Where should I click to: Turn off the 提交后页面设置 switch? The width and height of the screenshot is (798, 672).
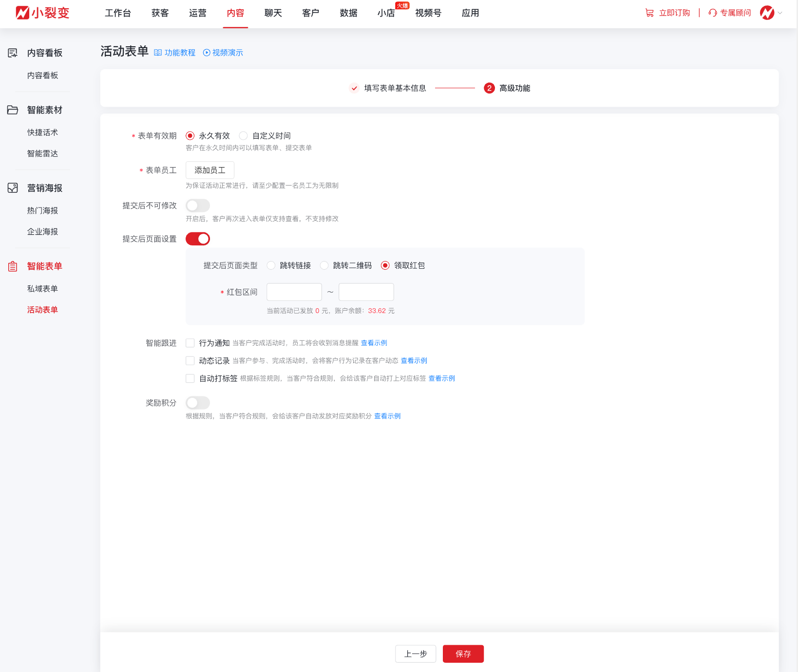pyautogui.click(x=198, y=239)
